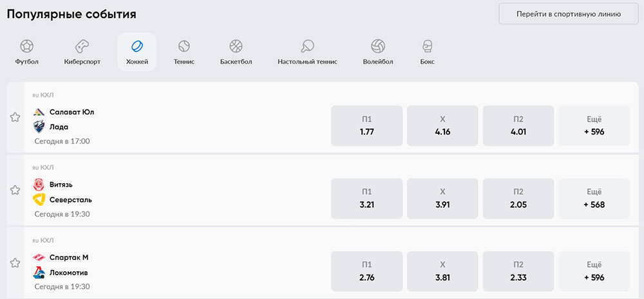Open the Бокс glove icon

[427, 46]
